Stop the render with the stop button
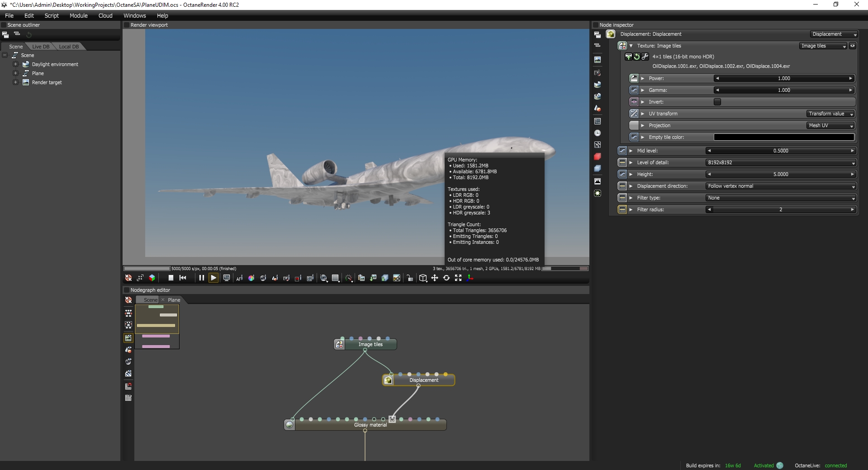 171,278
